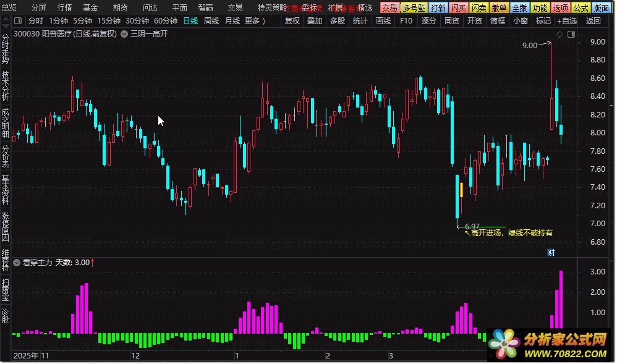617x364 pixels.
Task: Open the 基金 menu
Action: tap(90, 7)
